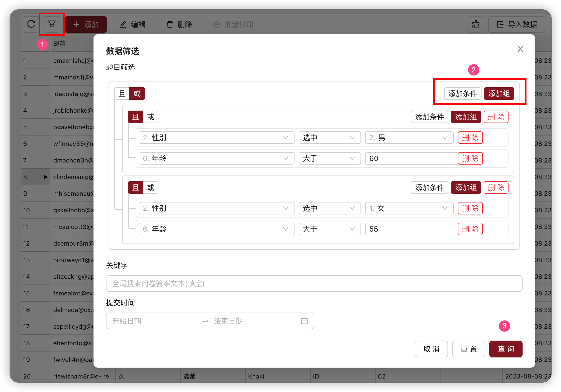The image size is (561, 392).
Task: Open 选中 operator dropdown in second subgroup
Action: (330, 208)
